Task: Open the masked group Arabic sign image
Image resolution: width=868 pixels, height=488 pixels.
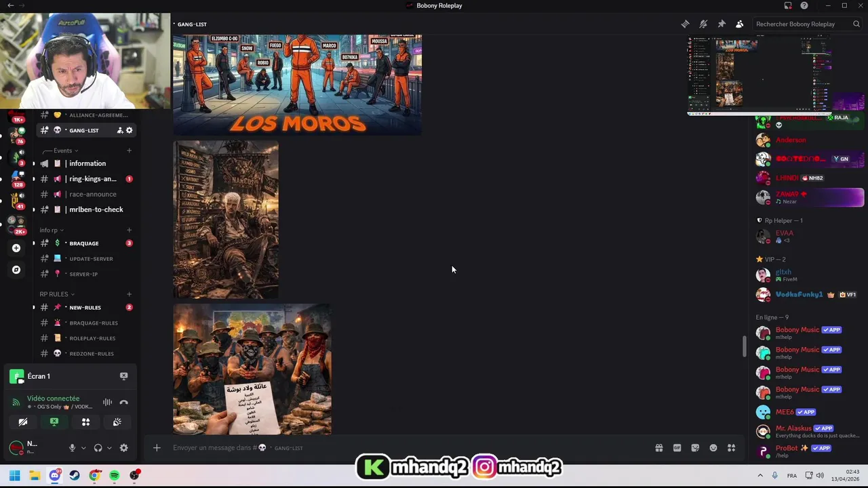Action: click(x=252, y=369)
